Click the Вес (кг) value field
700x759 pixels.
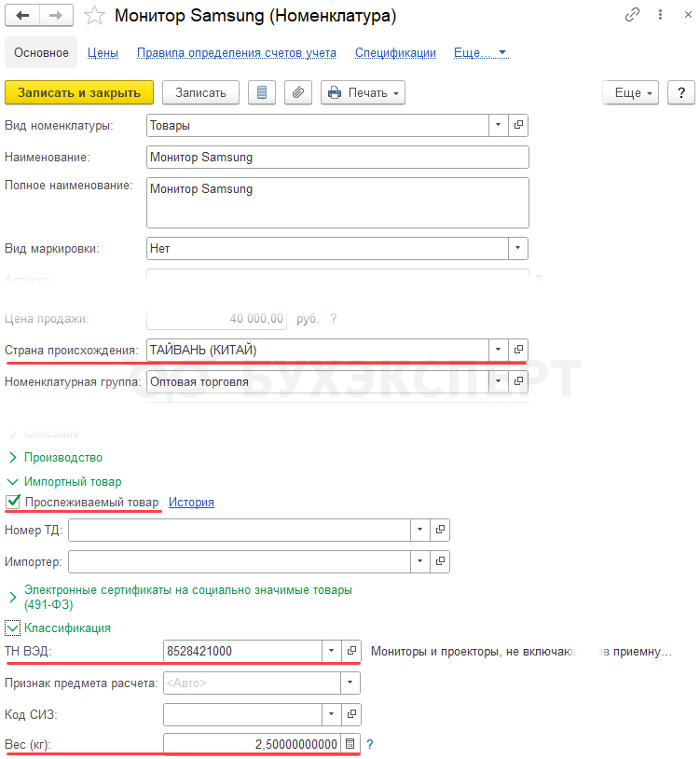(x=252, y=744)
